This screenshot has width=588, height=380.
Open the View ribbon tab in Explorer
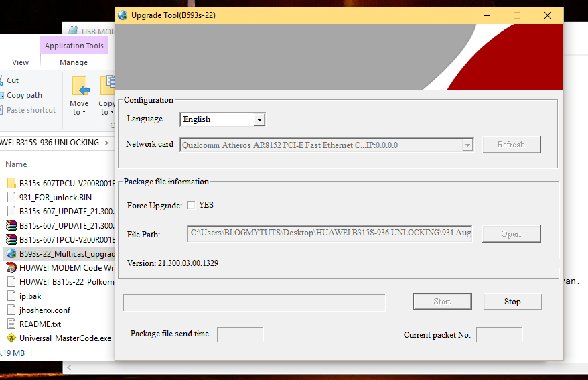[20, 62]
